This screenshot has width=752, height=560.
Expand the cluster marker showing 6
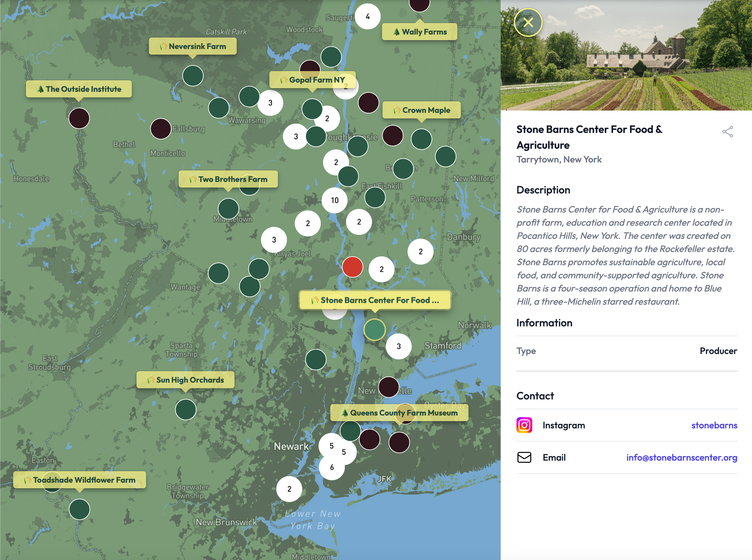pos(332,467)
